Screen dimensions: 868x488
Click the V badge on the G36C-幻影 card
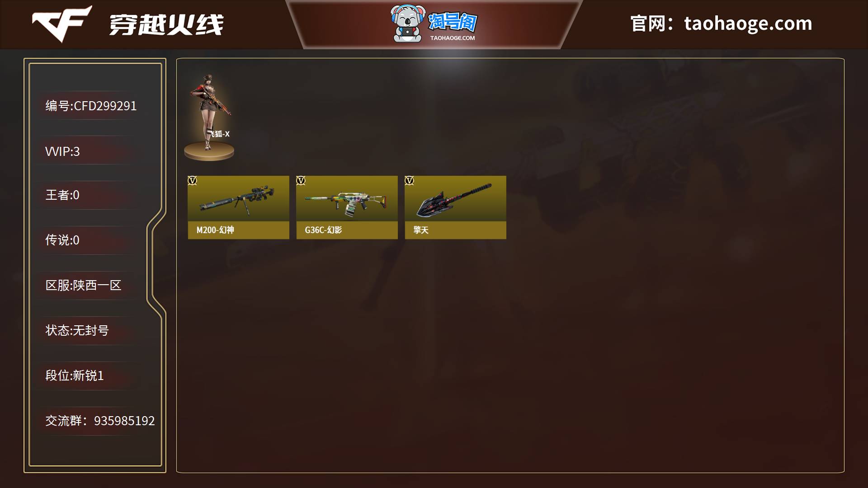point(301,181)
